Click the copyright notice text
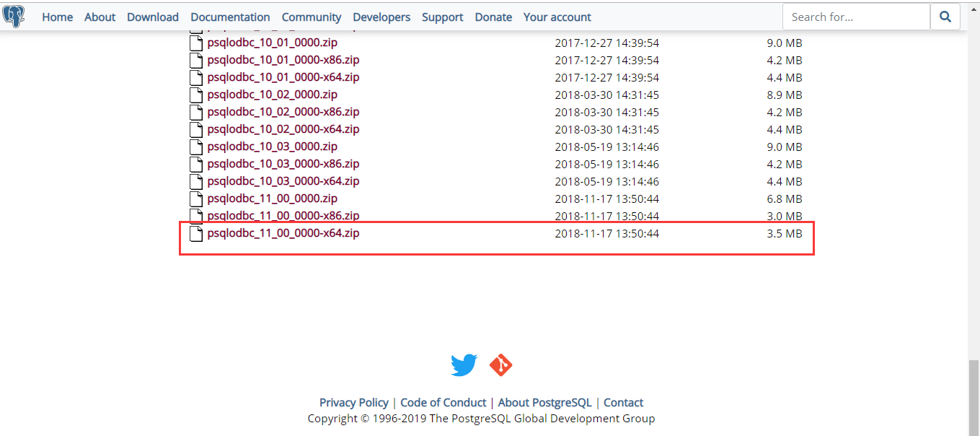Screen dimensions: 980x436 481,418
